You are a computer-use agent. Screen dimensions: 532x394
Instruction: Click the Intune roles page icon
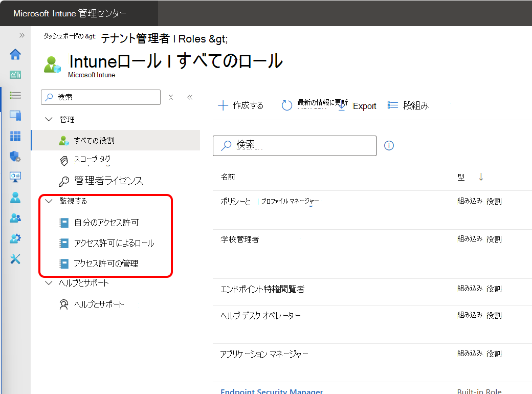coord(52,65)
